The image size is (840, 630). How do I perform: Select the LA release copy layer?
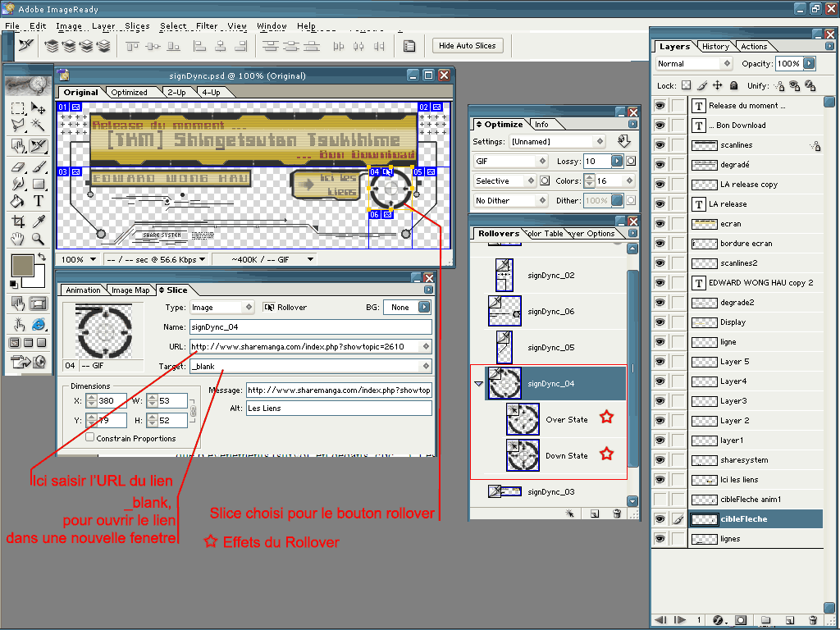(756, 185)
